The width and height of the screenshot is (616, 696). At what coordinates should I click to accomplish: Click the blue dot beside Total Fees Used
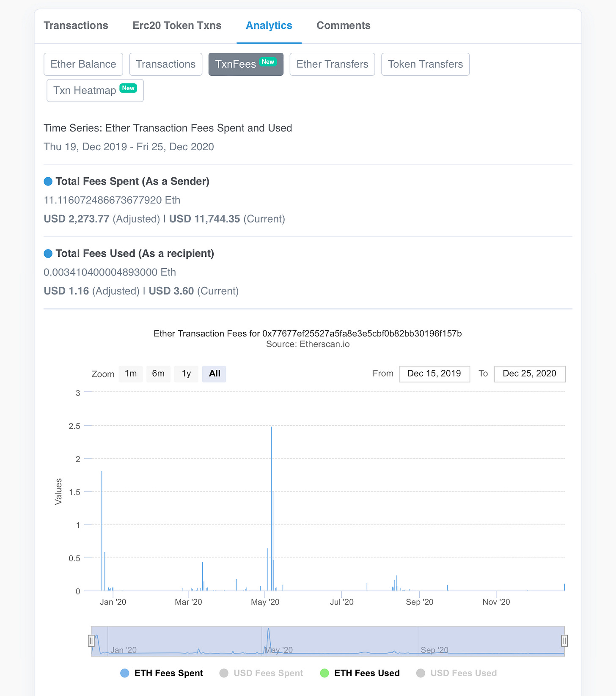[x=48, y=253]
